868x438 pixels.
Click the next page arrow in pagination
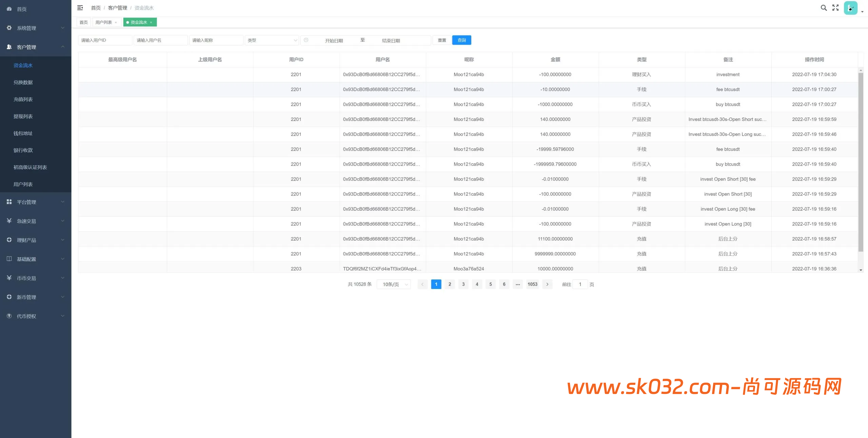tap(547, 284)
